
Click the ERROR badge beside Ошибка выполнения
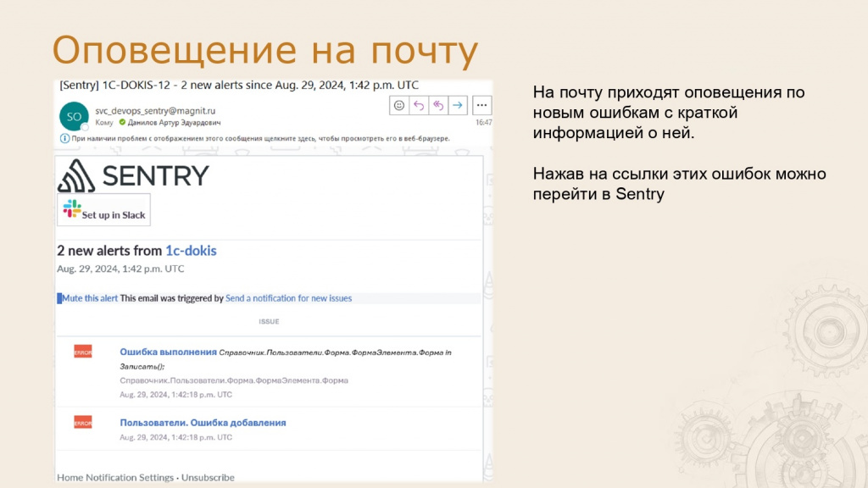tap(83, 352)
